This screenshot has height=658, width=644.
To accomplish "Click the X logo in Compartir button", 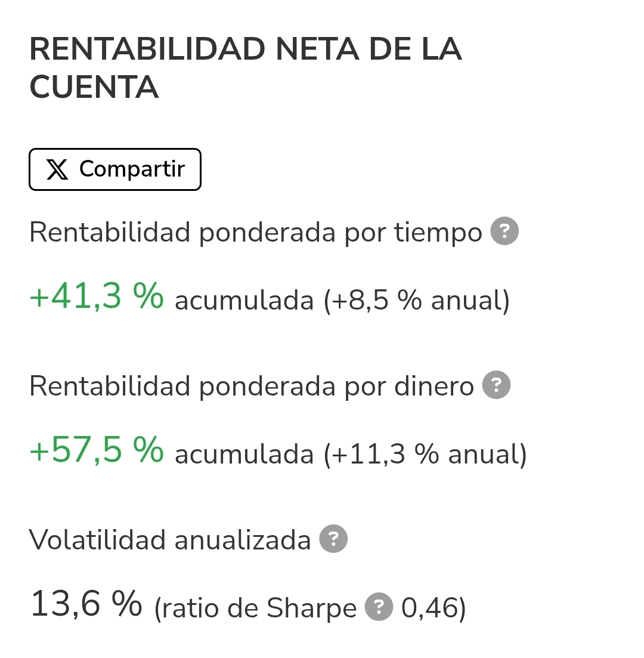I will point(57,169).
